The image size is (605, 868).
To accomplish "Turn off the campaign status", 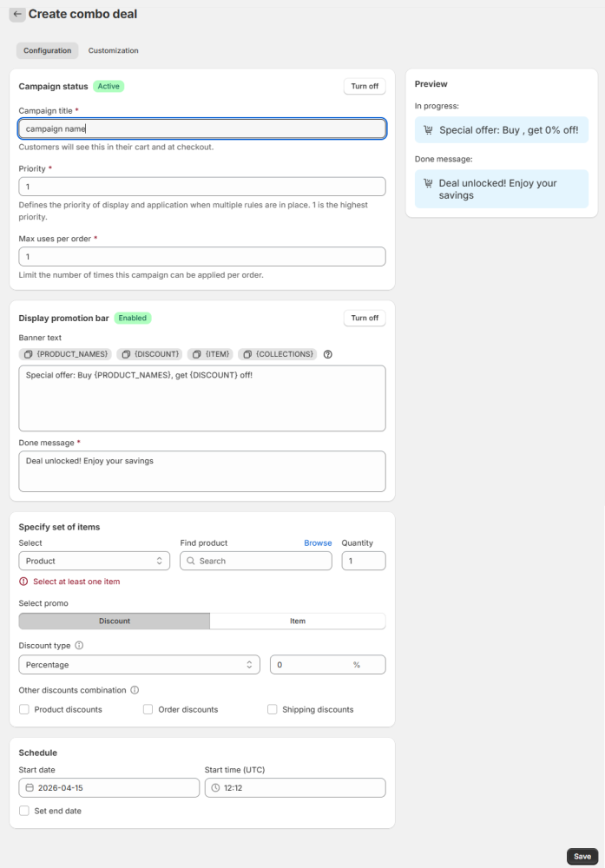I will coord(364,86).
